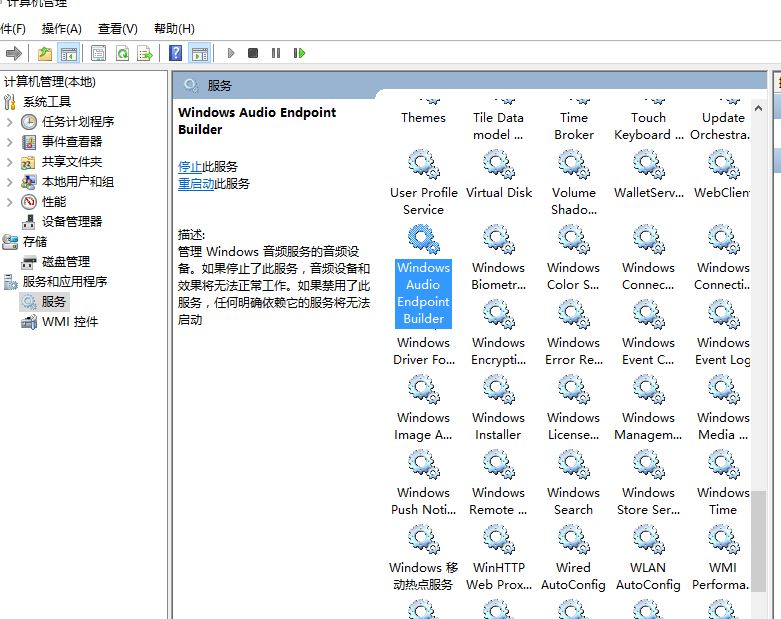Select 服务和应用程序 in the tree
Screen dimensions: 781x619
pos(65,282)
